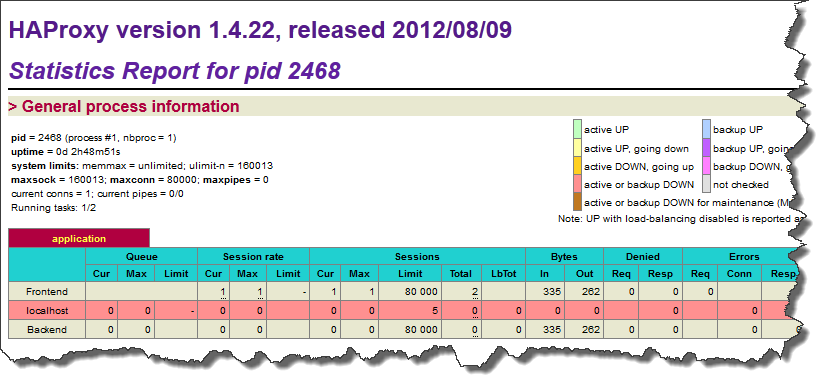Image resolution: width=831 pixels, height=390 pixels.
Task: Click the 'Resp' sub-header under Denied
Action: (660, 273)
